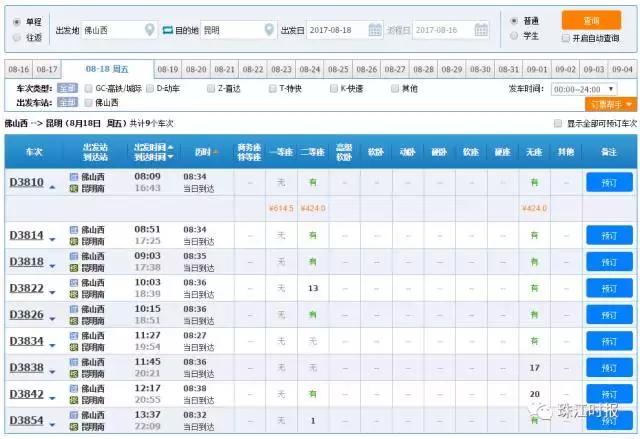Select 全部 for departure station filter
Image resolution: width=640 pixels, height=439 pixels.
coord(67,103)
